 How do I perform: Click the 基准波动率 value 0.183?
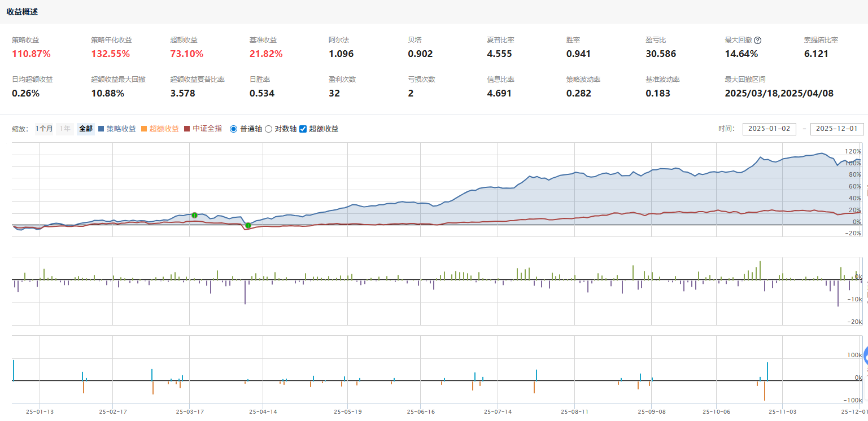point(658,94)
